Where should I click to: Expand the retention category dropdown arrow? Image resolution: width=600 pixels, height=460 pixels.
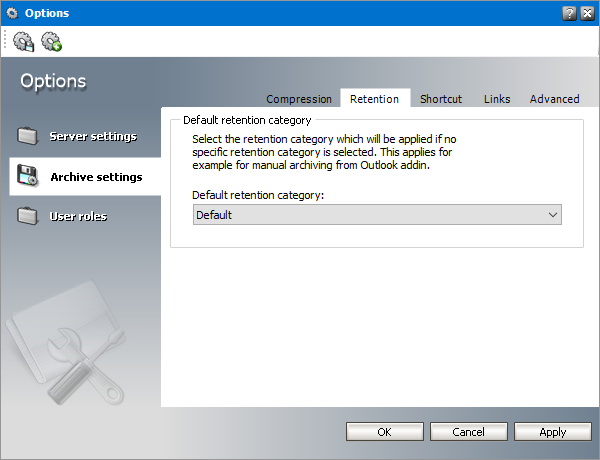[x=553, y=215]
